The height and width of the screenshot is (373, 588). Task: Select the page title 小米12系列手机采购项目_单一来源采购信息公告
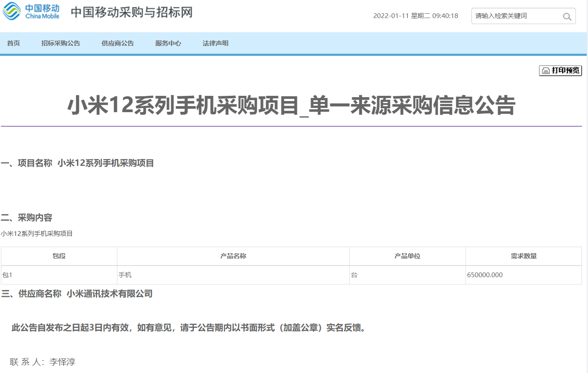[x=291, y=105]
